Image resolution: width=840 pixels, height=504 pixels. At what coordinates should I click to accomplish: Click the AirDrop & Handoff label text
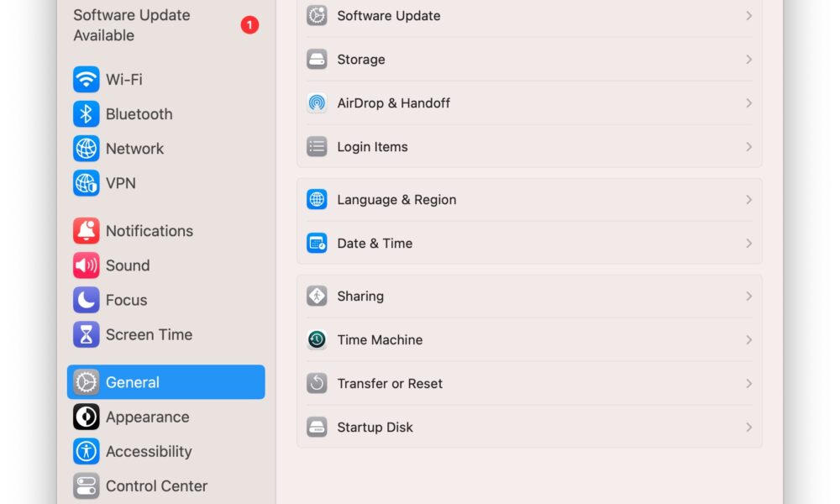(393, 102)
